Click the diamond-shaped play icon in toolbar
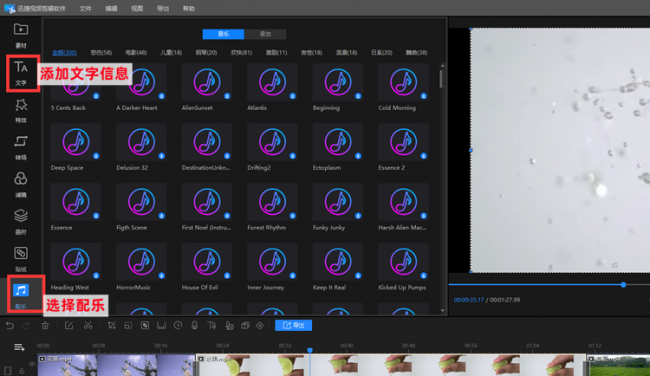 [x=260, y=326]
